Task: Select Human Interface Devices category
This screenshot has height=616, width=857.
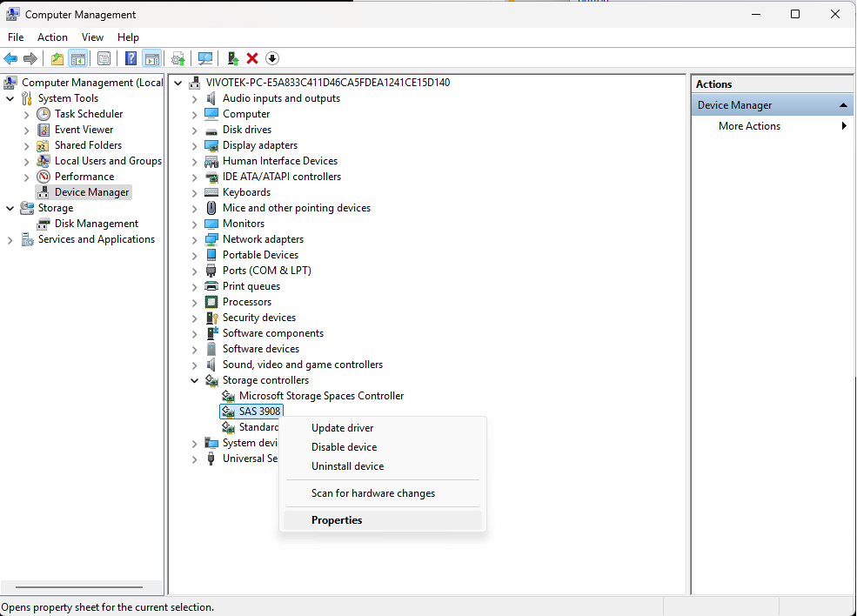Action: (x=280, y=161)
